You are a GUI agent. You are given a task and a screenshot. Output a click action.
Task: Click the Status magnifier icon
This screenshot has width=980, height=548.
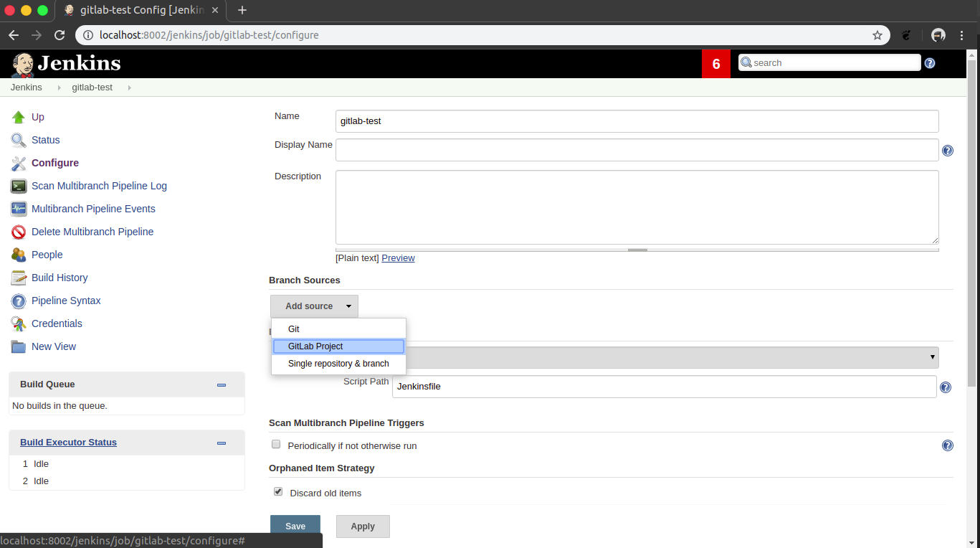point(19,140)
